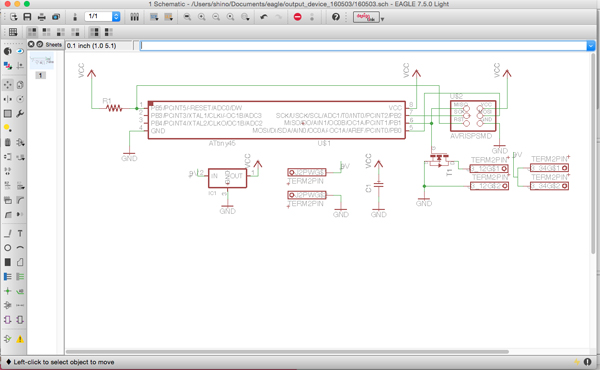
Task: Select the Text tool
Action: point(20,233)
